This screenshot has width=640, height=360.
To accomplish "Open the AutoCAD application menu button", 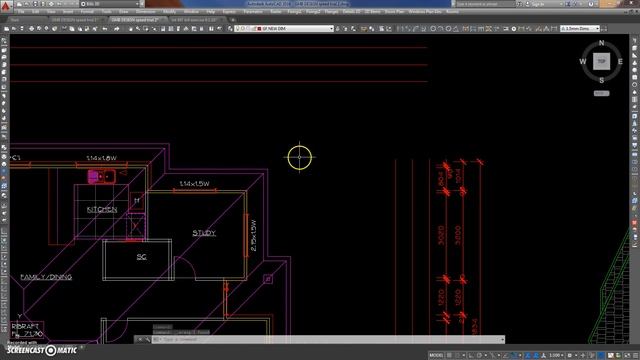I will pyautogui.click(x=6, y=6).
